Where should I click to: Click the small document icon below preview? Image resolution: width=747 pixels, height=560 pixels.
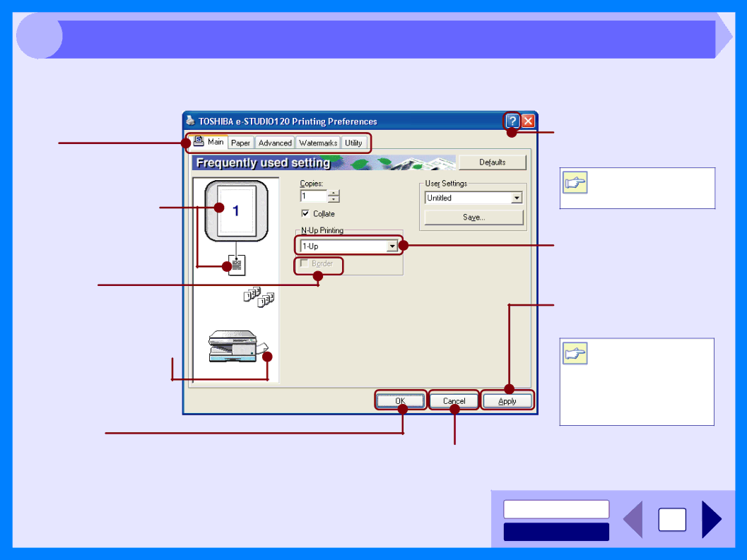click(x=237, y=266)
